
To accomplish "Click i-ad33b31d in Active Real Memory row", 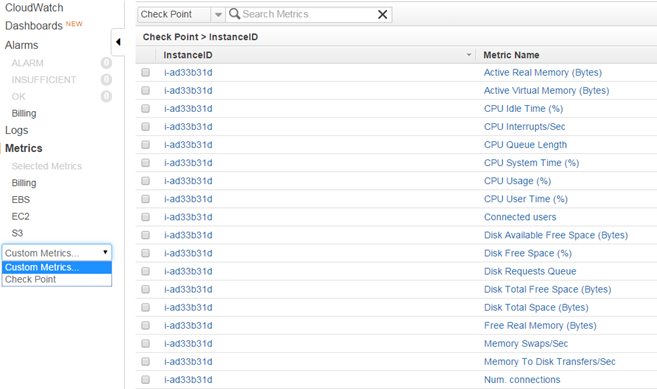I will click(x=188, y=73).
